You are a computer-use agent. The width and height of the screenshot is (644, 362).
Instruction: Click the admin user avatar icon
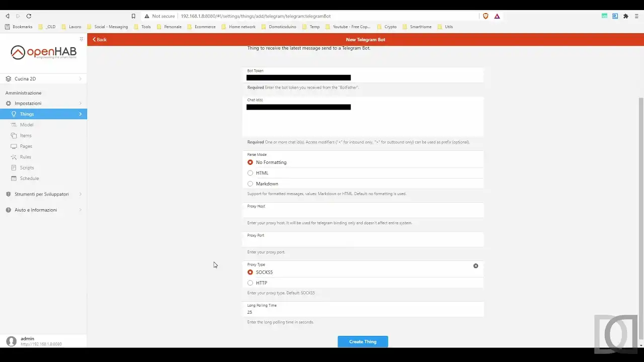11,341
